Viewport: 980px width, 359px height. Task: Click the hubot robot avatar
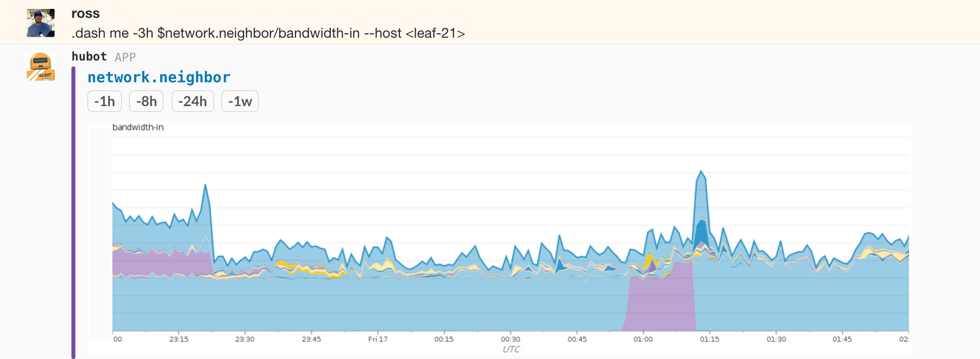coord(41,66)
